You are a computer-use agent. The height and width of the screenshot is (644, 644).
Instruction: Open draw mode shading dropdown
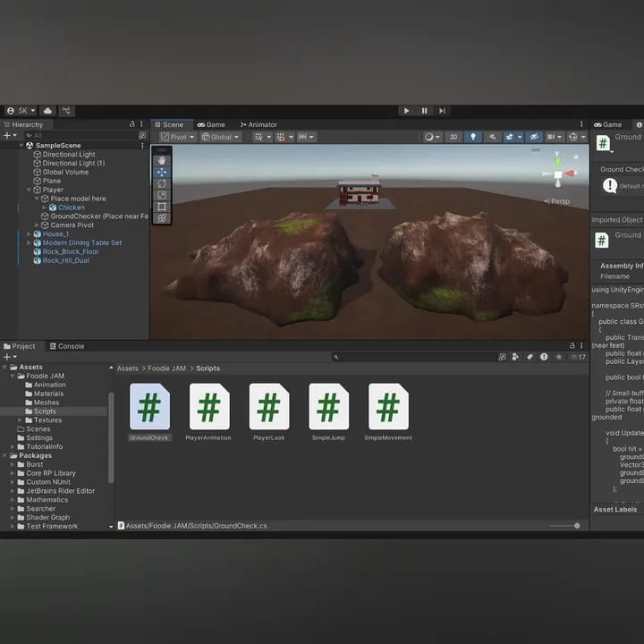(x=432, y=137)
